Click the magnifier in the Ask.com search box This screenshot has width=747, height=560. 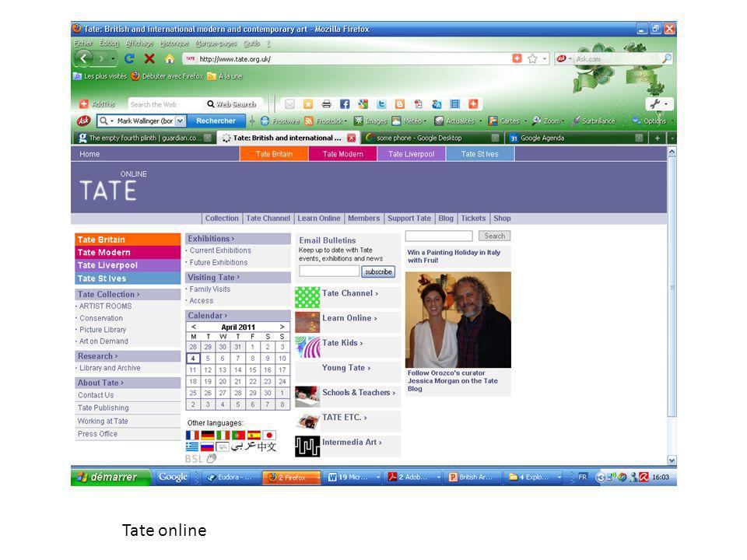(667, 58)
